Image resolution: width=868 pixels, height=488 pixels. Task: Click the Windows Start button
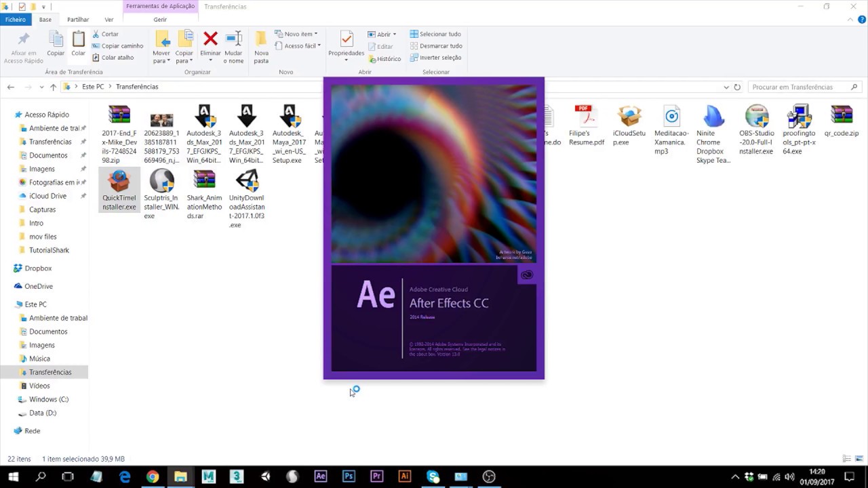[13, 476]
